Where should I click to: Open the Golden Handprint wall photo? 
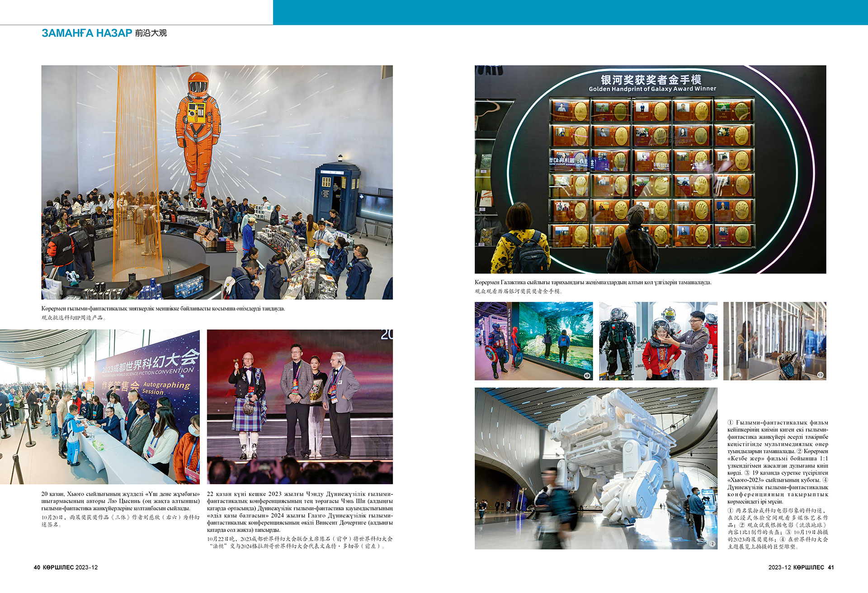650,169
